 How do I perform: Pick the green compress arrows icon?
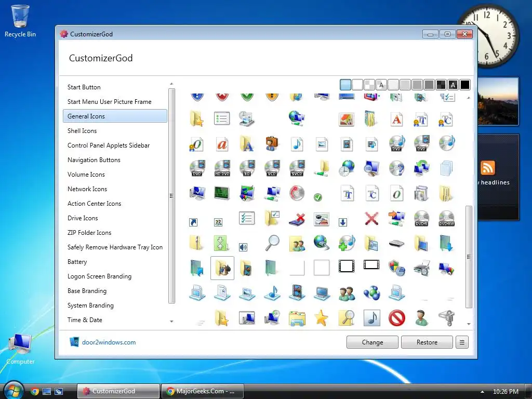click(x=220, y=243)
